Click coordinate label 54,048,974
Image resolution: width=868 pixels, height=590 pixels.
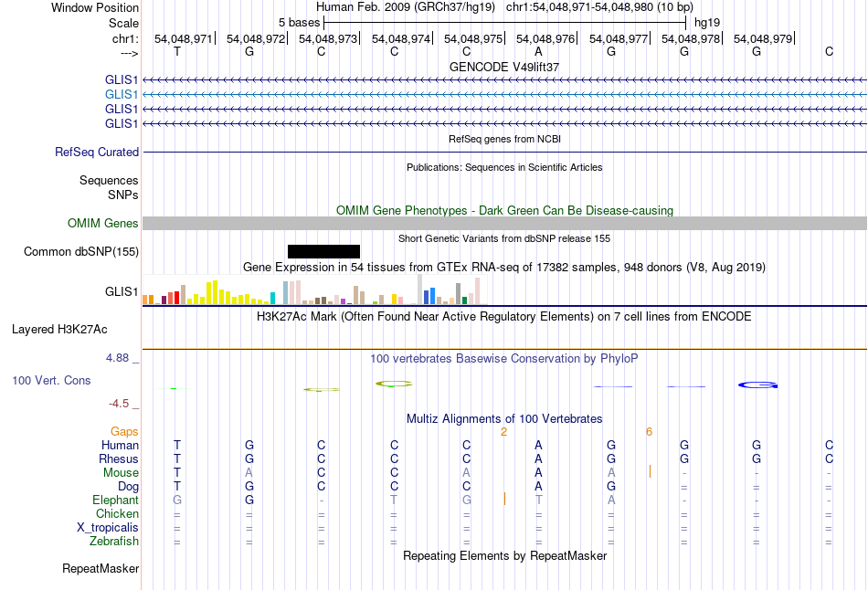pos(401,38)
